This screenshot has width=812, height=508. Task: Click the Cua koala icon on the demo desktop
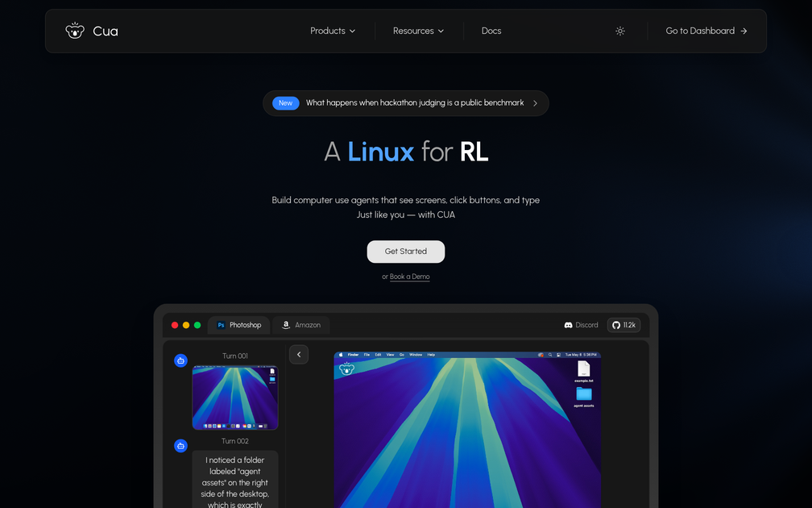point(346,368)
